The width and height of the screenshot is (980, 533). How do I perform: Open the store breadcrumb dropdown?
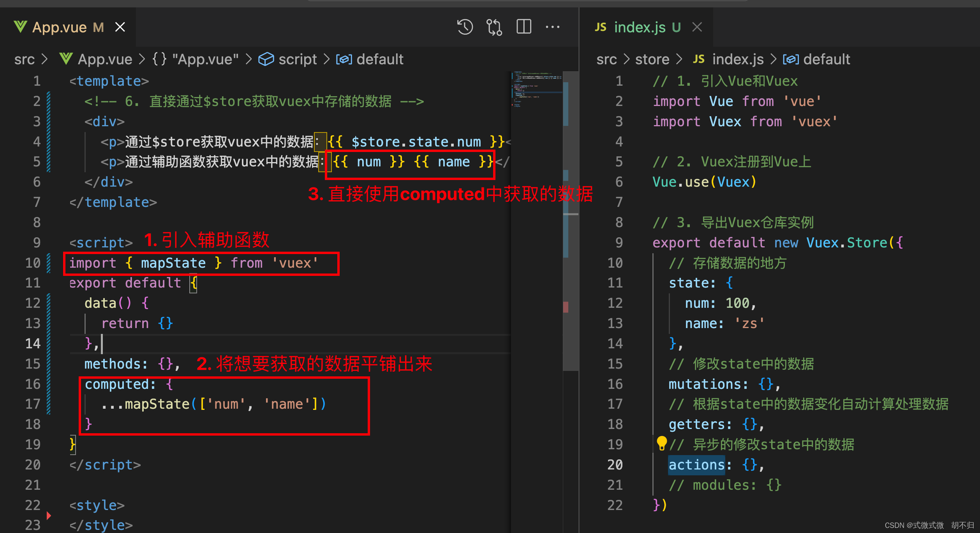[652, 59]
